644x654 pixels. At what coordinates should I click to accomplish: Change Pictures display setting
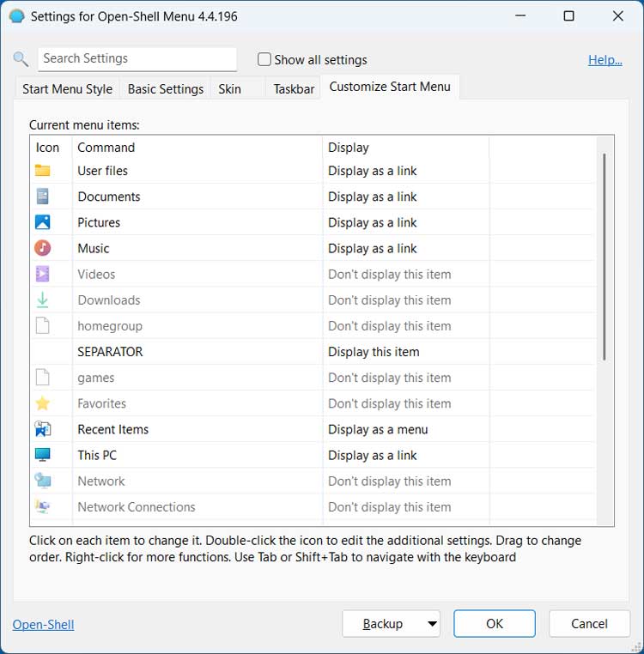(373, 222)
